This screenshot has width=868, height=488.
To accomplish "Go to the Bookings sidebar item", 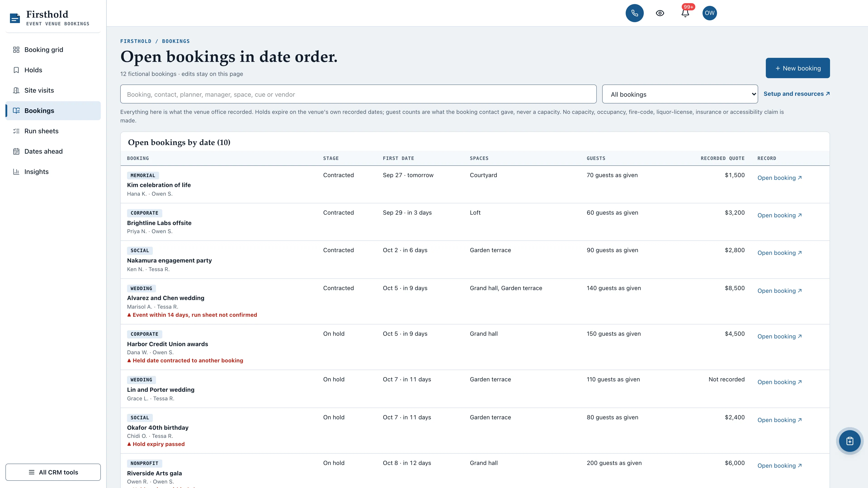I will coord(53,111).
